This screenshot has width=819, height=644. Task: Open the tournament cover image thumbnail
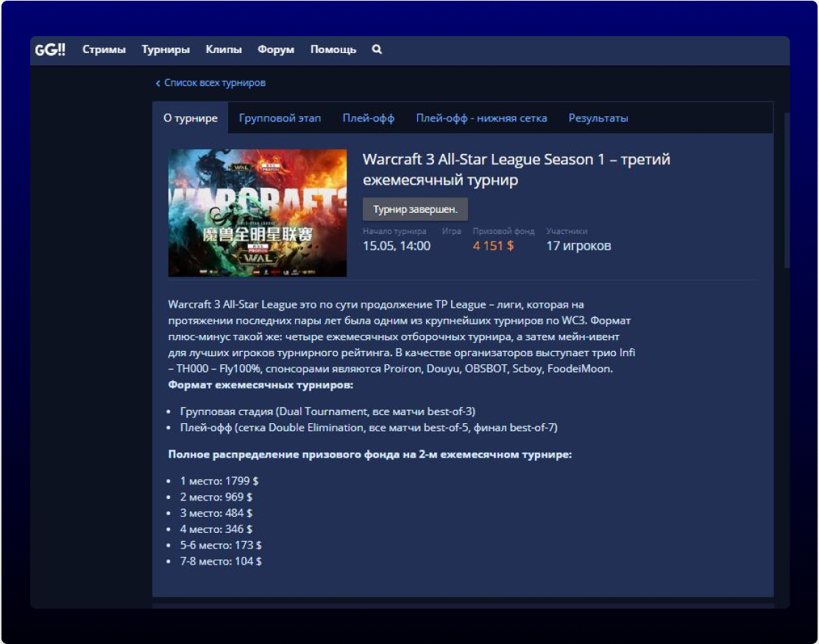click(257, 212)
